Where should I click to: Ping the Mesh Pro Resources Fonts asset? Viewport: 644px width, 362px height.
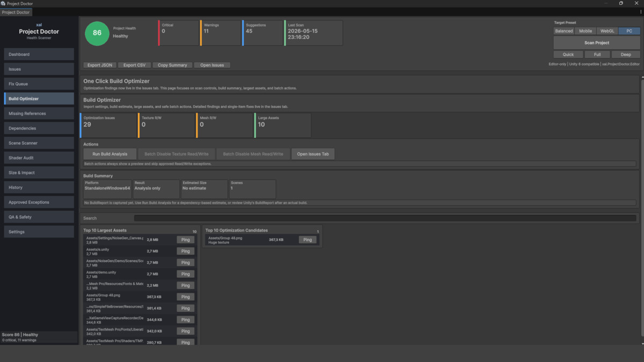(185, 285)
